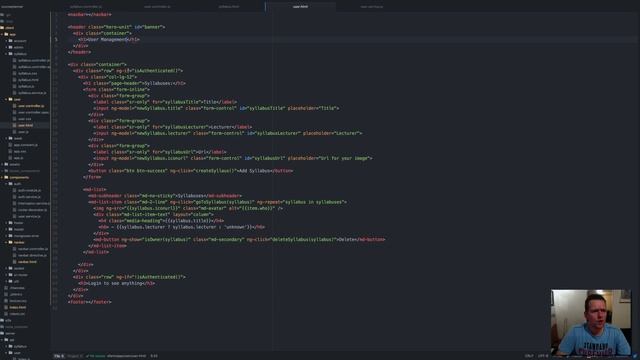Click the File issues counter in status bar
Screen dimensions: 640x360
59,356
